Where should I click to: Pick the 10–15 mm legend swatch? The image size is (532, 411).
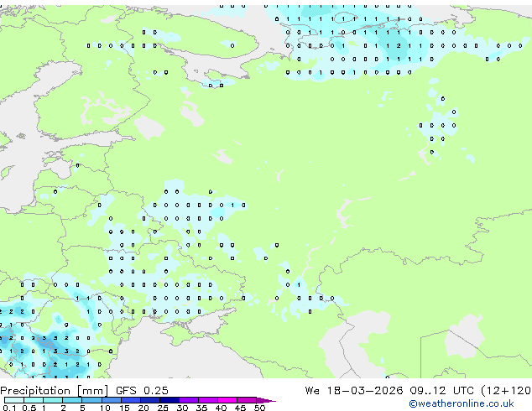111,400
